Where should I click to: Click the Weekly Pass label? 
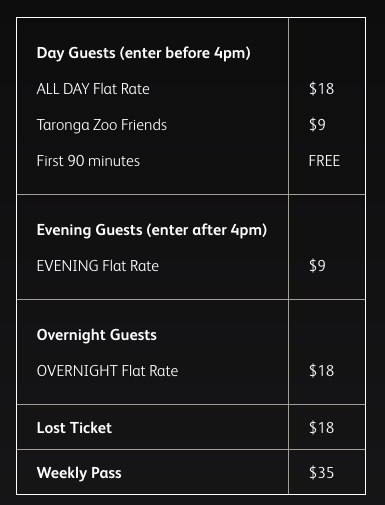click(79, 473)
